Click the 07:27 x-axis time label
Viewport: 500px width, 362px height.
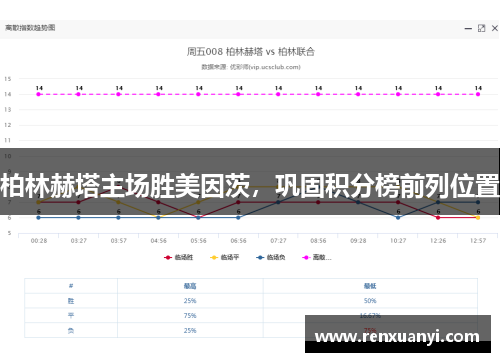tap(278, 241)
